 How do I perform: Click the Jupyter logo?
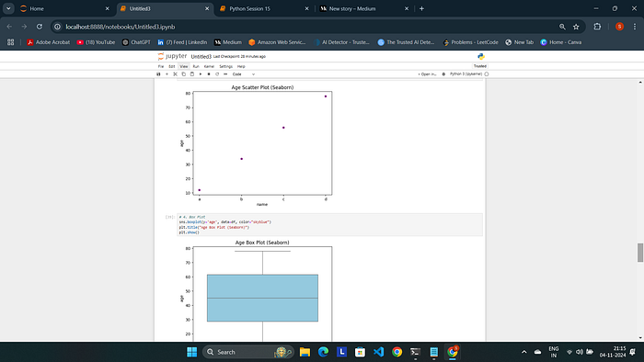click(172, 56)
